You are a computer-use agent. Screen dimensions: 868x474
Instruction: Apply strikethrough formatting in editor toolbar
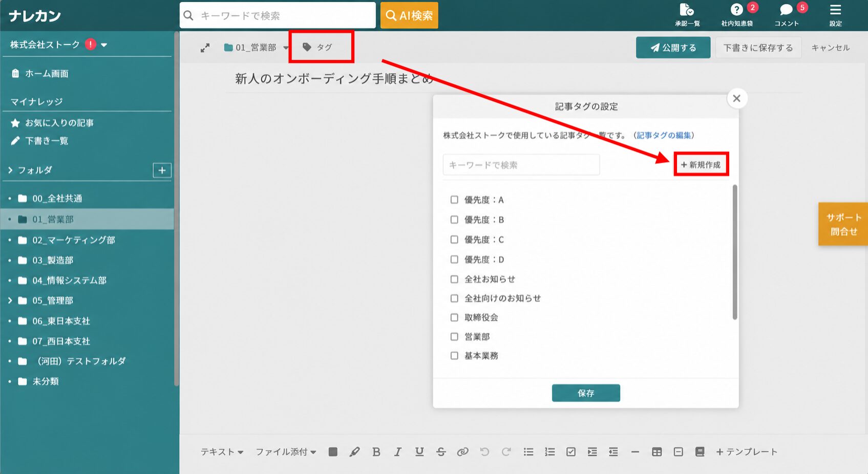441,451
